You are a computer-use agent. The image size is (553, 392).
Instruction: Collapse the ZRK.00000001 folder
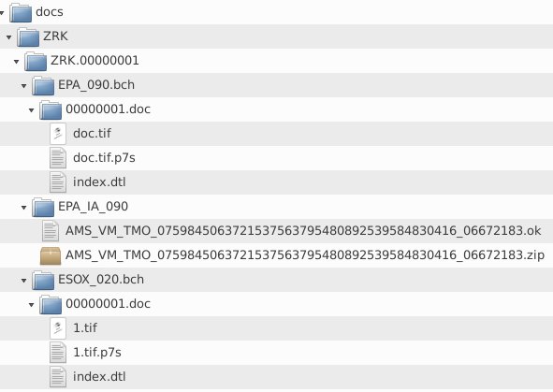(x=16, y=62)
